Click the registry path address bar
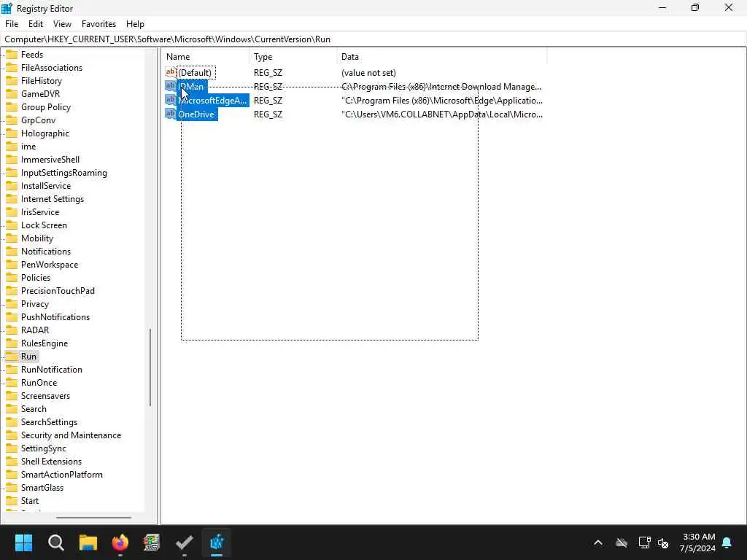 [x=373, y=39]
